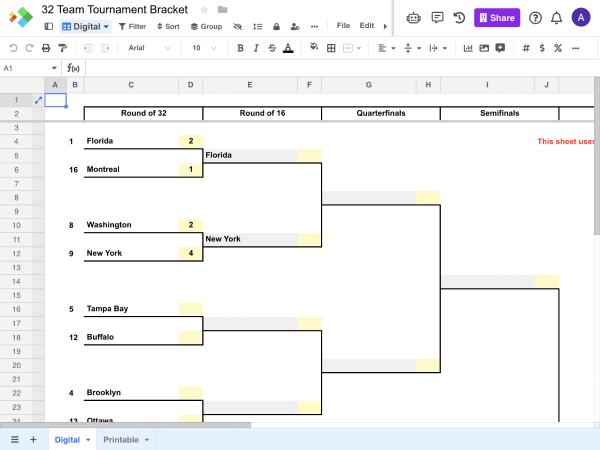Open the A1 name box dropdown
The height and width of the screenshot is (450, 600).
pyautogui.click(x=54, y=68)
